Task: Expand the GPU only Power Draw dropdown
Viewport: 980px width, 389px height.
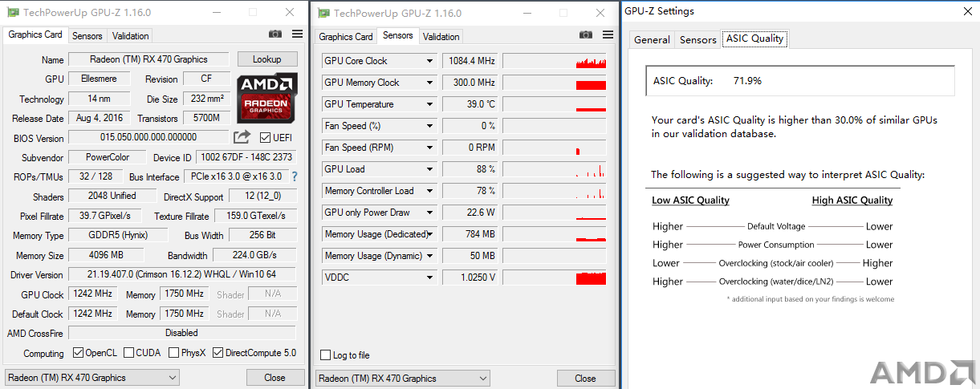Action: (429, 213)
